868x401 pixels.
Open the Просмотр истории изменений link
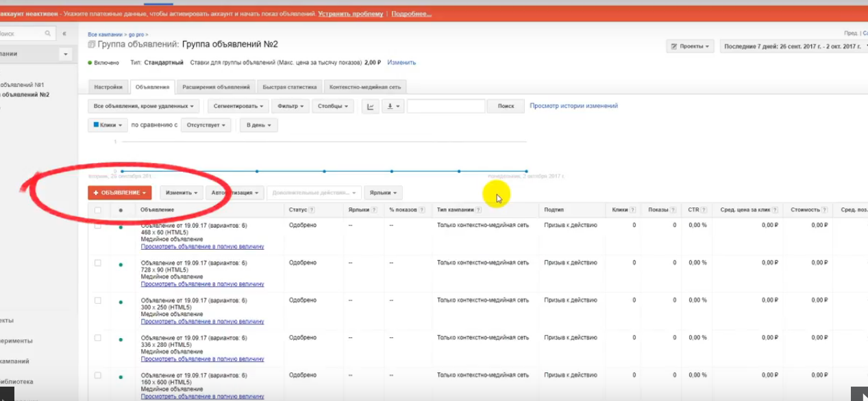click(x=573, y=106)
